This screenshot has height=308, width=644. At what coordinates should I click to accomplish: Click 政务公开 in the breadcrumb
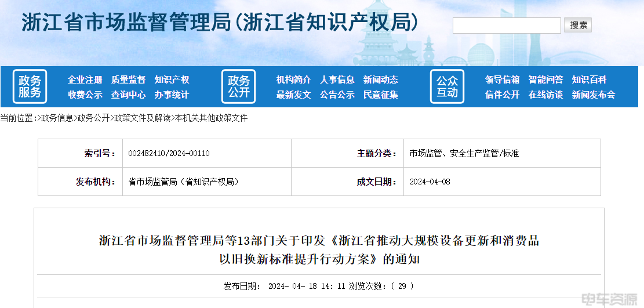94,118
